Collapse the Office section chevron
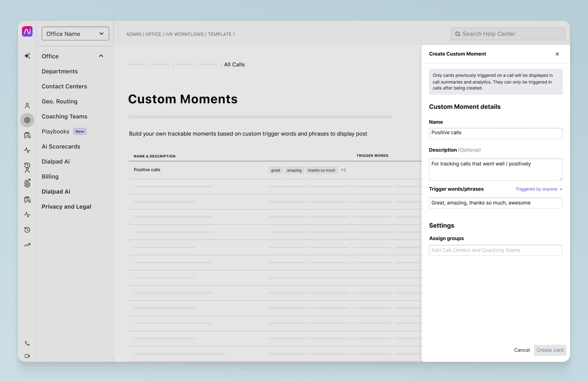This screenshot has height=382, width=588. (101, 56)
